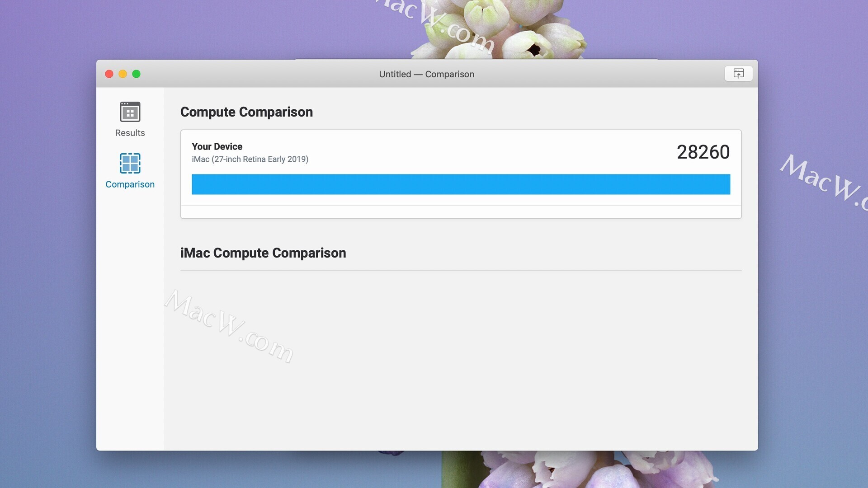The image size is (868, 488).
Task: Minimize the window with yellow button
Action: click(x=123, y=74)
